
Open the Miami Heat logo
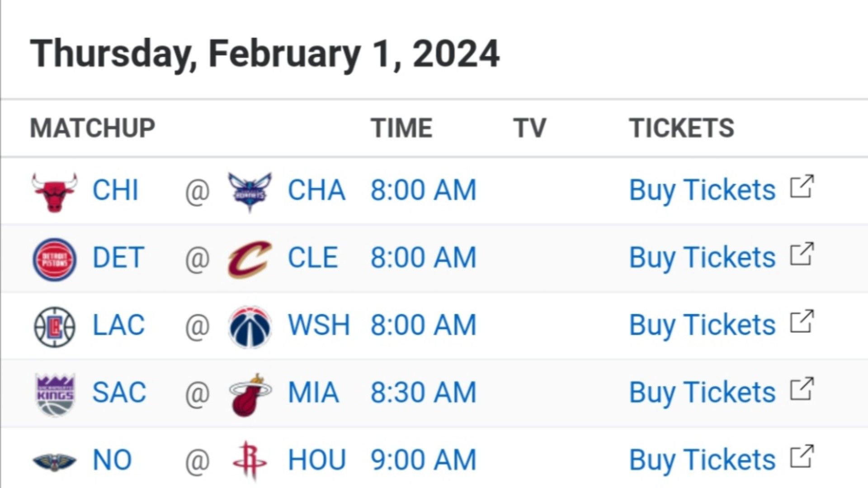pos(250,394)
